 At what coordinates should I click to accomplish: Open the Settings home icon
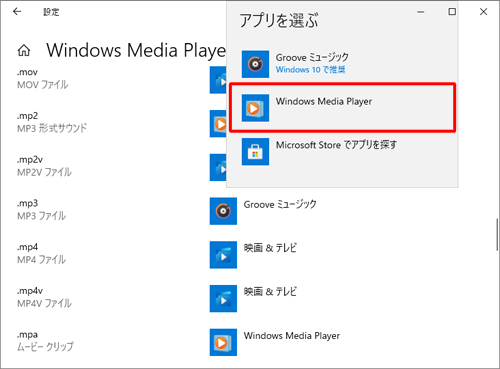point(24,51)
